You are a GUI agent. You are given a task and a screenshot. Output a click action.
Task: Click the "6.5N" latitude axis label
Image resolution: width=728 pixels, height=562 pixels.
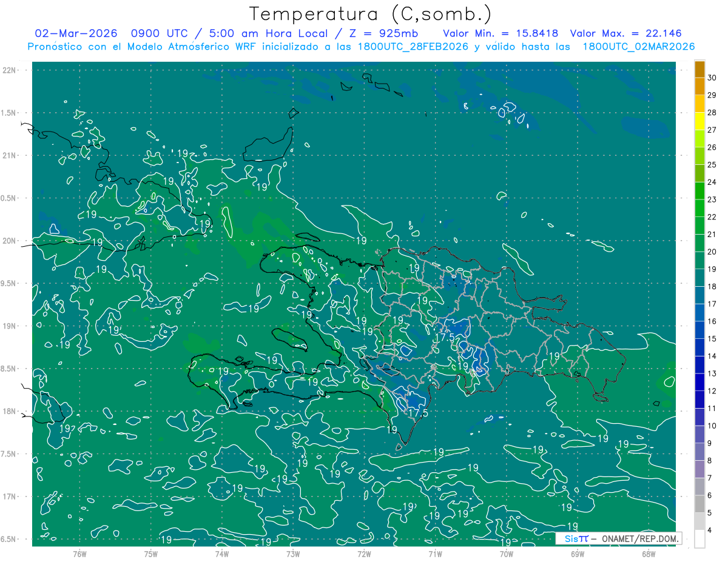[8, 539]
